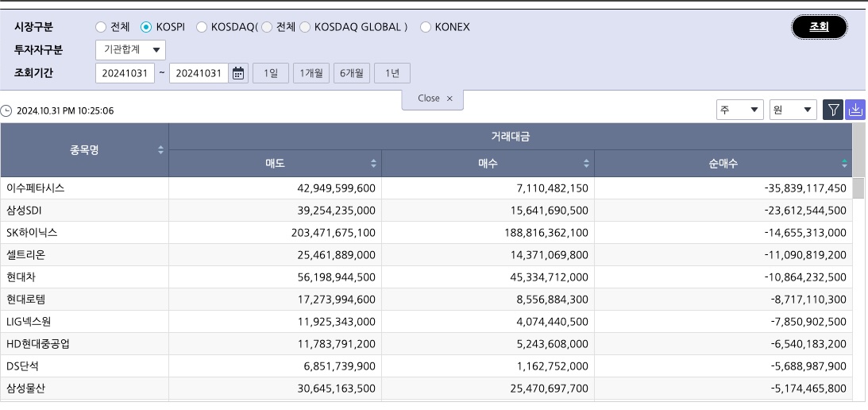This screenshot has width=868, height=410.
Task: Select the KOSPI radio button
Action: tap(146, 26)
